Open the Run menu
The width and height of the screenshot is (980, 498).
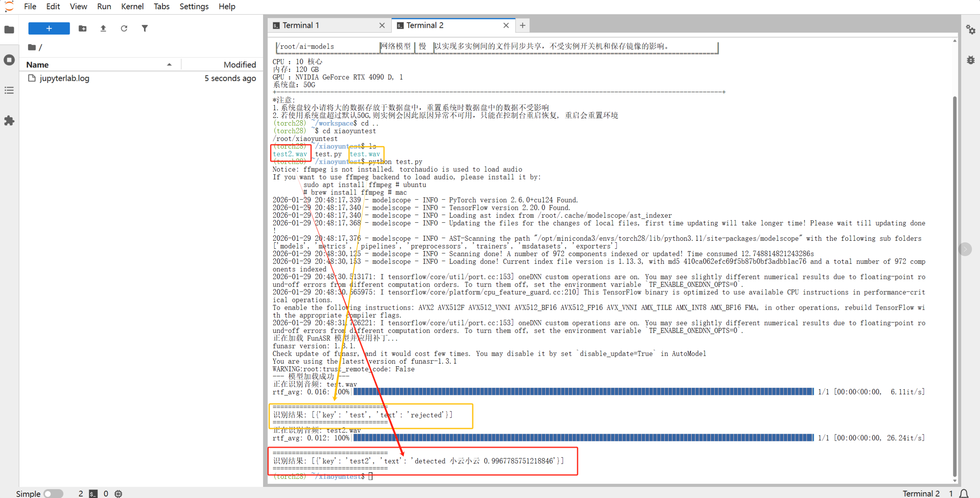point(104,7)
